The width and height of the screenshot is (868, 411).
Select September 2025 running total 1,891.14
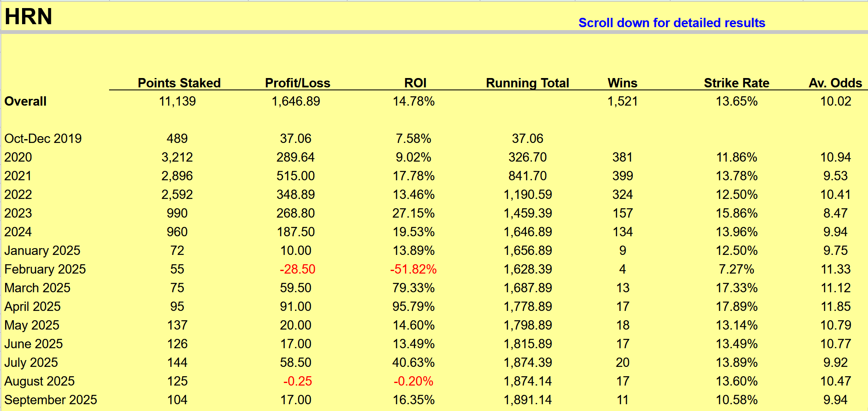pyautogui.click(x=527, y=400)
